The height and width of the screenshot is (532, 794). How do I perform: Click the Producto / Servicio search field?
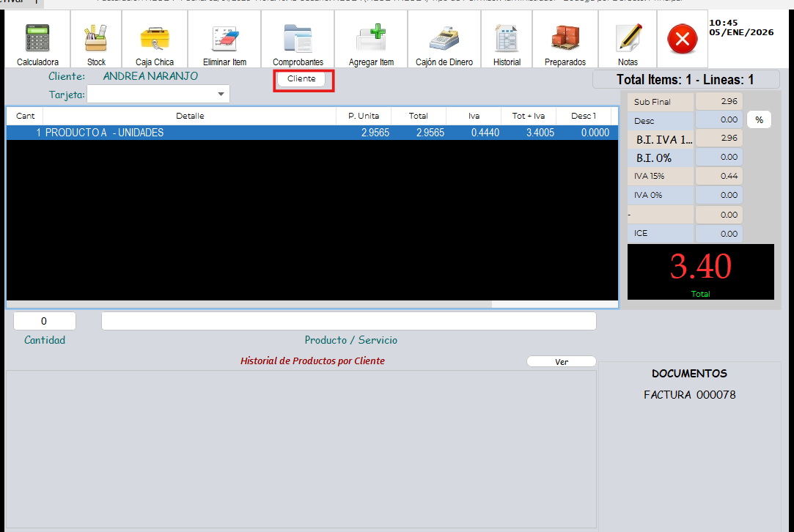coord(348,321)
